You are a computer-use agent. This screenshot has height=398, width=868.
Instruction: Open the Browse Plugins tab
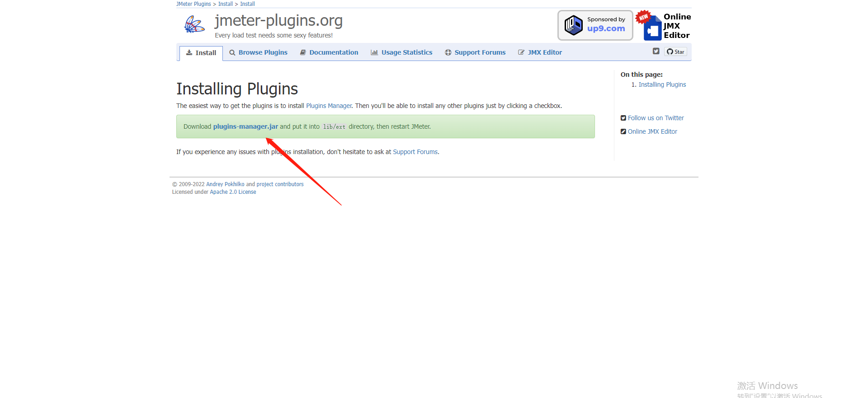[258, 52]
